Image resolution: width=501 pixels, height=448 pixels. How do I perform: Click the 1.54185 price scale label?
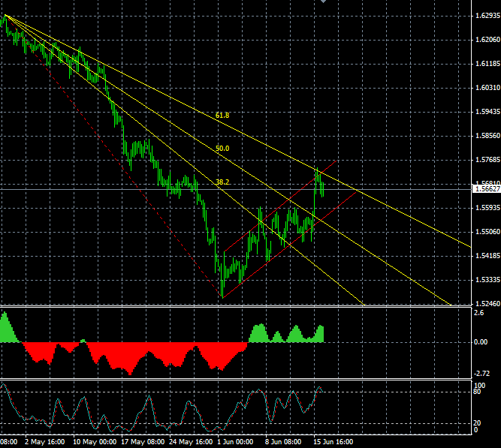[487, 255]
